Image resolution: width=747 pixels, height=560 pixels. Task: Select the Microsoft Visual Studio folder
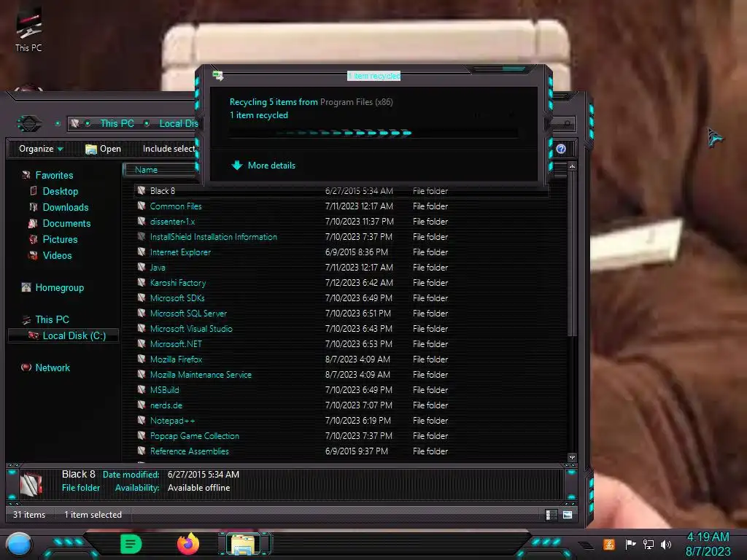191,329
